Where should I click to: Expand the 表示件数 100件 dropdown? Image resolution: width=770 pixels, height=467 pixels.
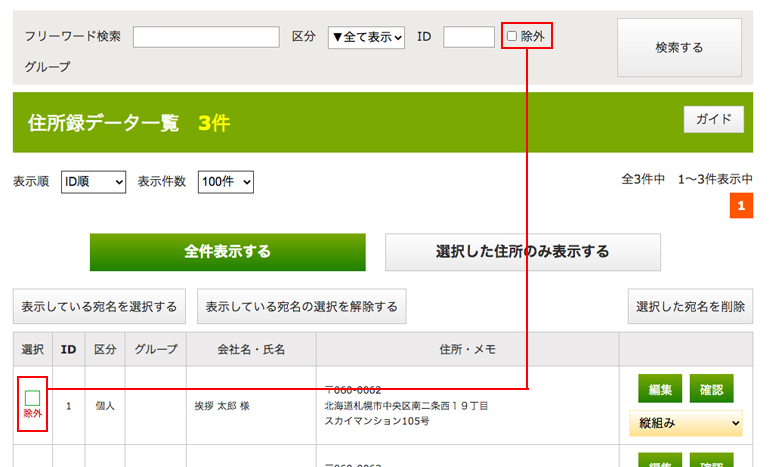click(x=225, y=182)
